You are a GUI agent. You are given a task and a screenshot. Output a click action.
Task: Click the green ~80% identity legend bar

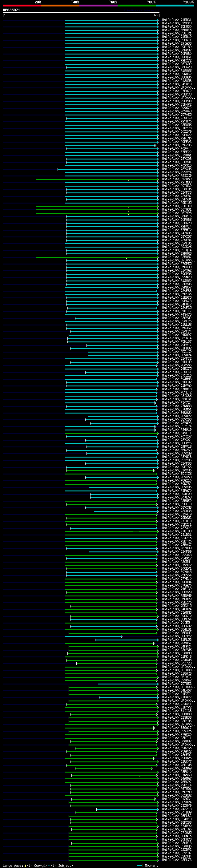[137, 6]
